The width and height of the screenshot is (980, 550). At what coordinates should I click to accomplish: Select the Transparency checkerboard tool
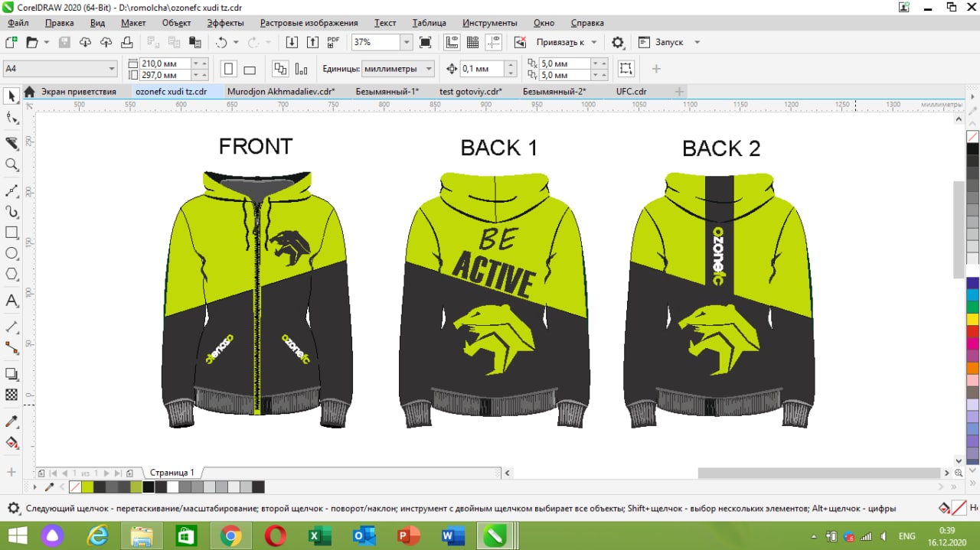[11, 395]
